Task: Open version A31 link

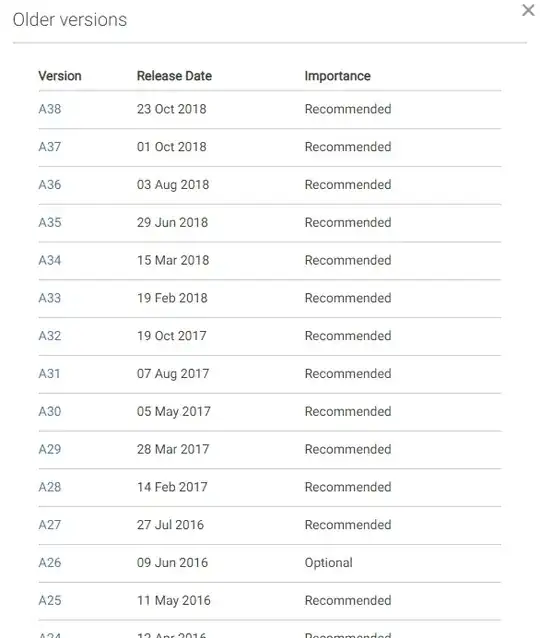Action: point(49,374)
